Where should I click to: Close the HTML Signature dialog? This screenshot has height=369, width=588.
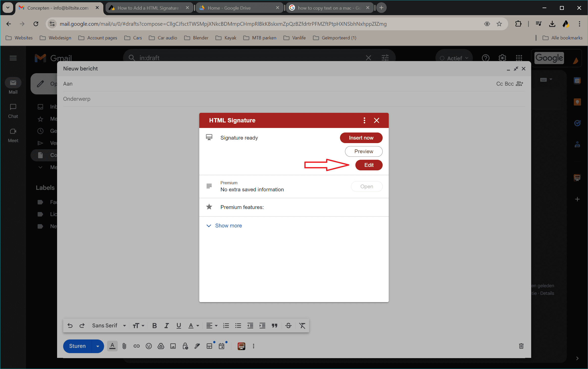tap(376, 120)
